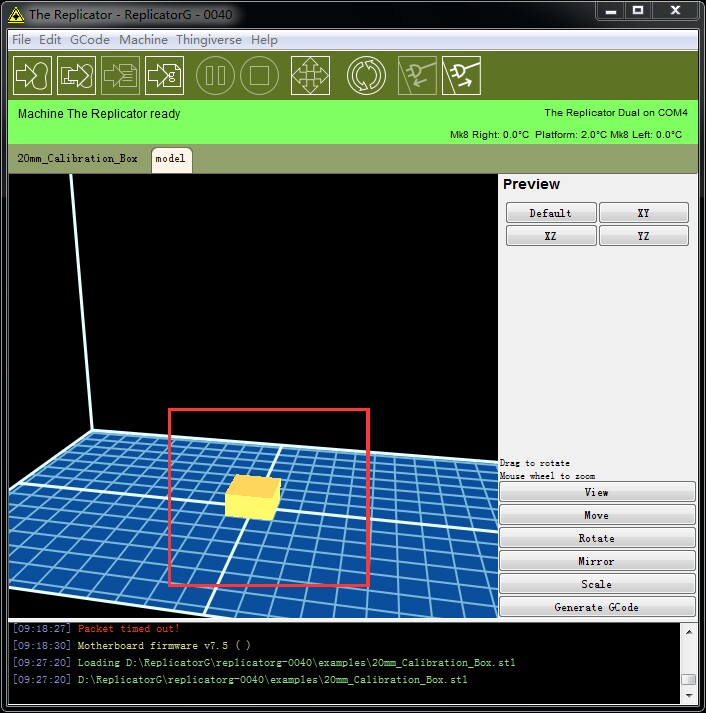Image resolution: width=706 pixels, height=713 pixels.
Task: Click the Rotate button
Action: 597,538
